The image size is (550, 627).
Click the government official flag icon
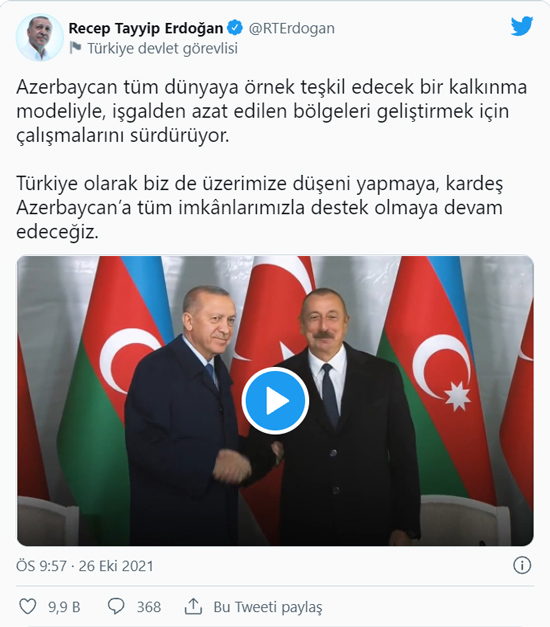point(75,48)
